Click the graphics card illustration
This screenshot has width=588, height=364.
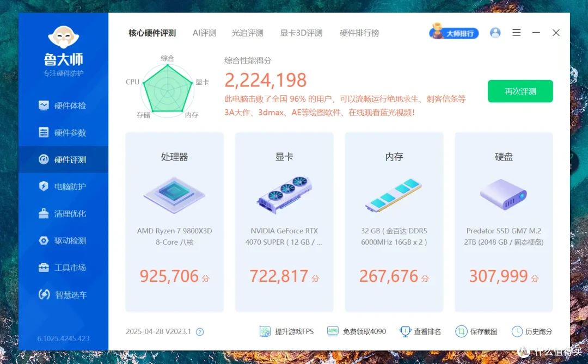pos(284,195)
